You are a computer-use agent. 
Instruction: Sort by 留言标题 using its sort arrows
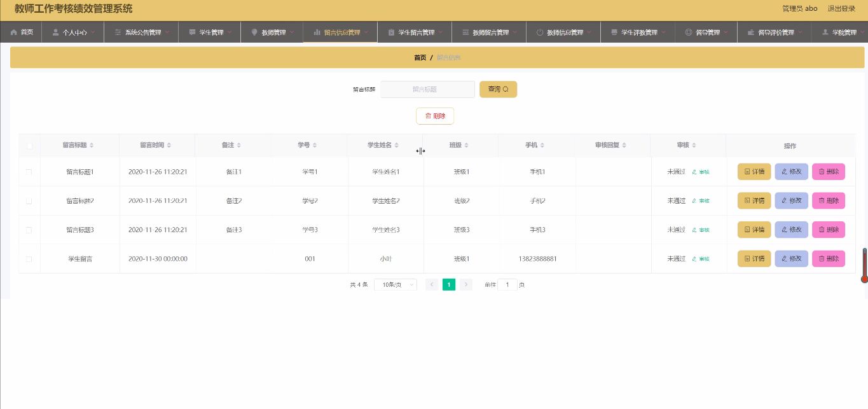pyautogui.click(x=92, y=146)
